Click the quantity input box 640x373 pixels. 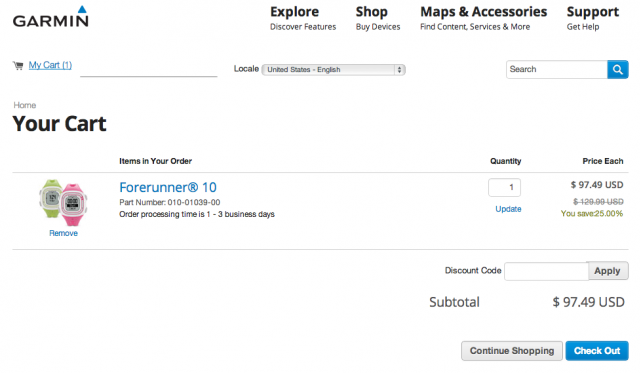(504, 187)
